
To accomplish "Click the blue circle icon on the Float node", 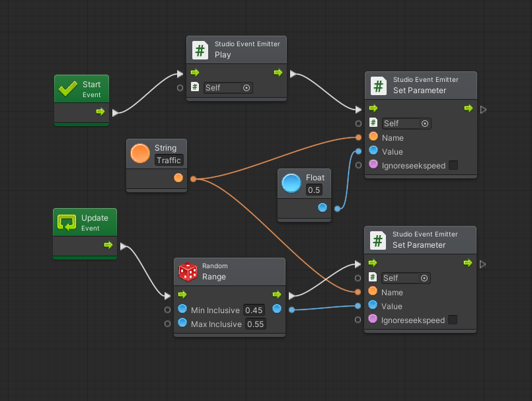I will (291, 183).
